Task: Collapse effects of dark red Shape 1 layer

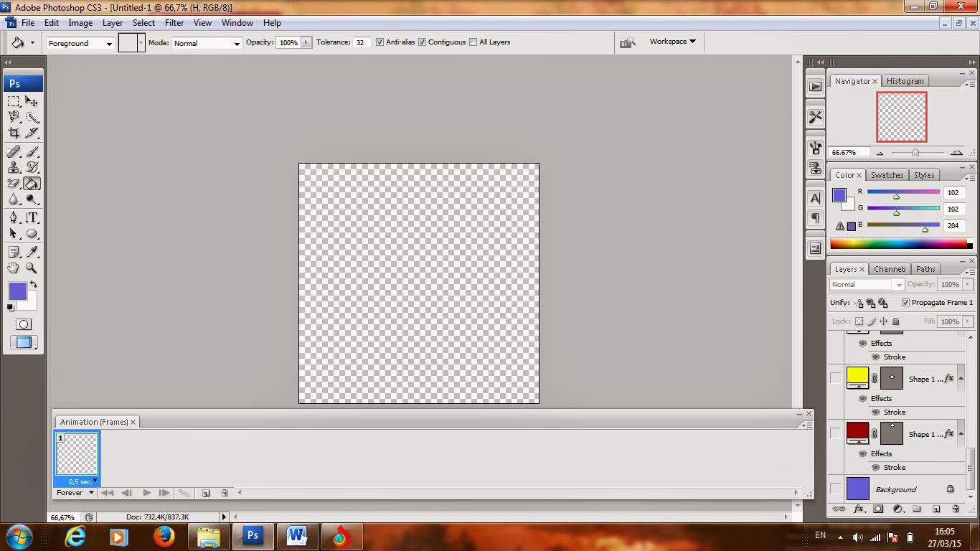Action: tap(960, 434)
